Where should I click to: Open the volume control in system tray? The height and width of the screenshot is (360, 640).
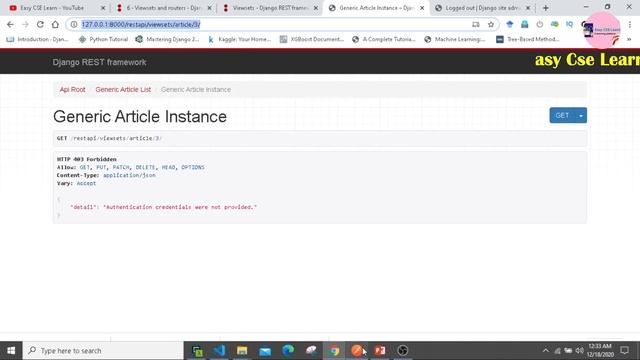(579, 351)
